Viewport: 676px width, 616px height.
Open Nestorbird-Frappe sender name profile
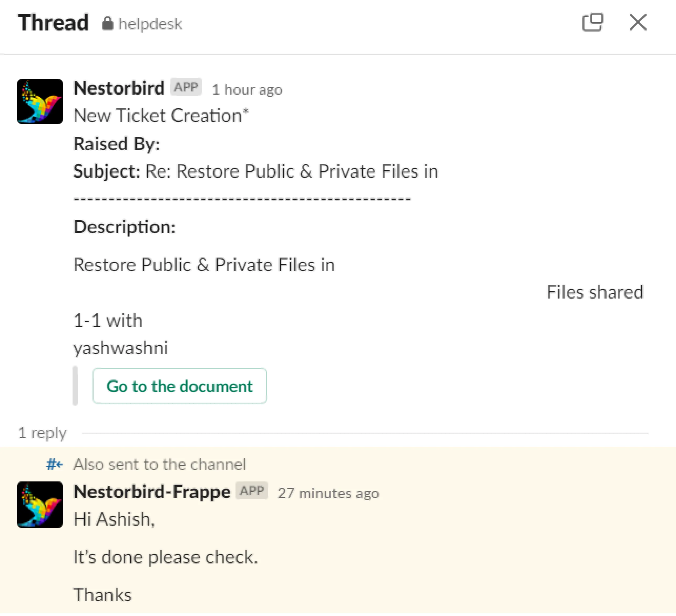(152, 492)
